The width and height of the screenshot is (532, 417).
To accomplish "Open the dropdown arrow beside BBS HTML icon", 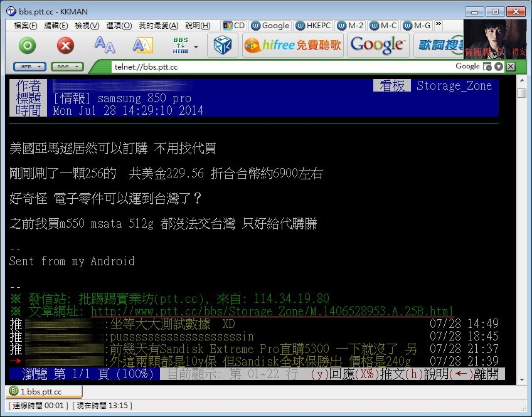I will 196,47.
